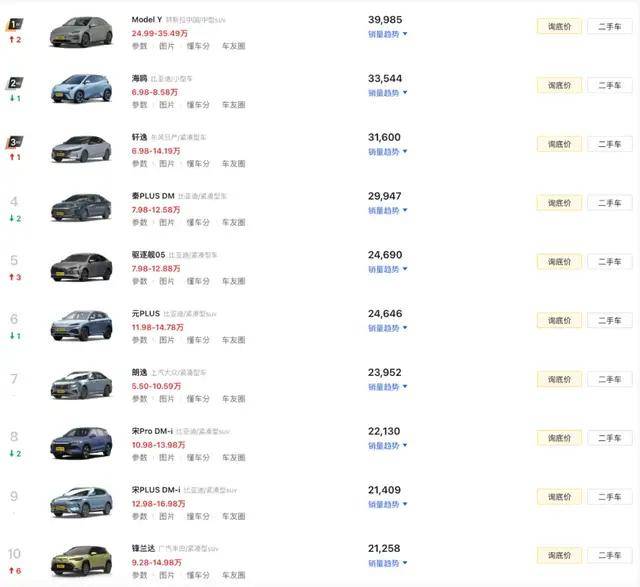Screen dimensions: 640x587
Task: Open 参数 link under 秦PLUS DM
Action: [x=140, y=222]
